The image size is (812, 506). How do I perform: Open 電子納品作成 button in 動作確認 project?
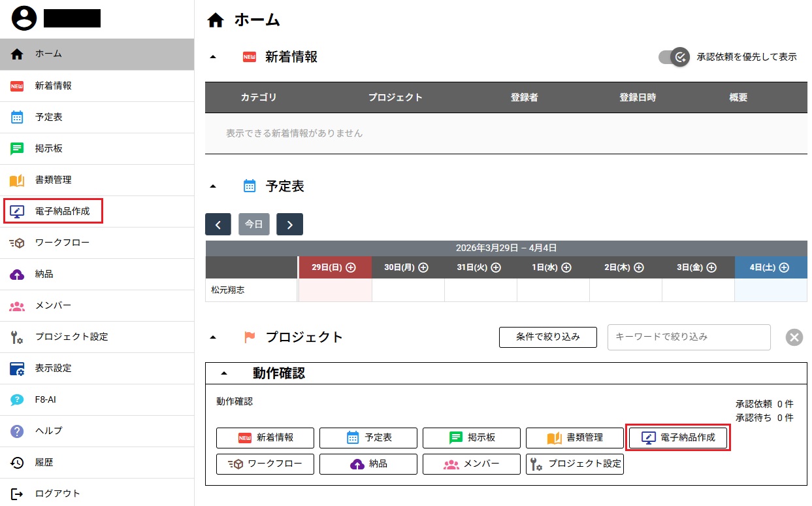(678, 438)
